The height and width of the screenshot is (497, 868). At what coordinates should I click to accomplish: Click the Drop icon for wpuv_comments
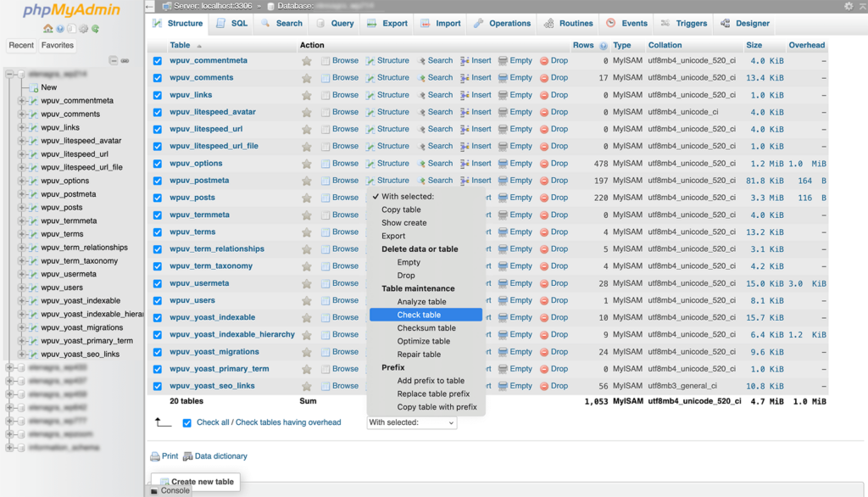coord(544,78)
